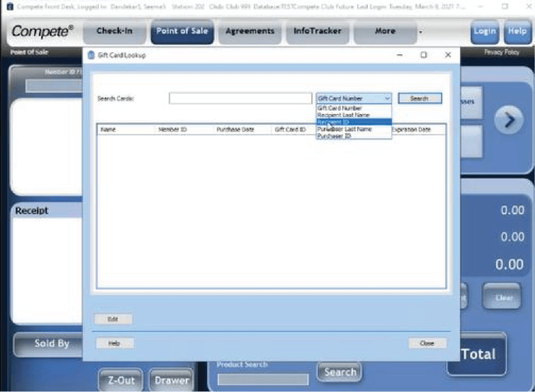Select Recipient Last Name option

click(x=354, y=115)
